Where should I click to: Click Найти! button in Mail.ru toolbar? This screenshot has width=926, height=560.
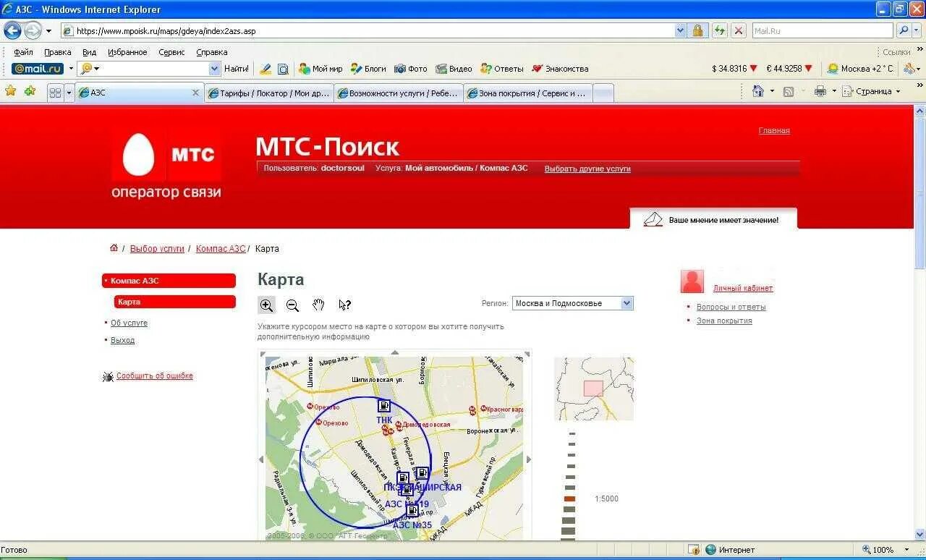point(236,69)
